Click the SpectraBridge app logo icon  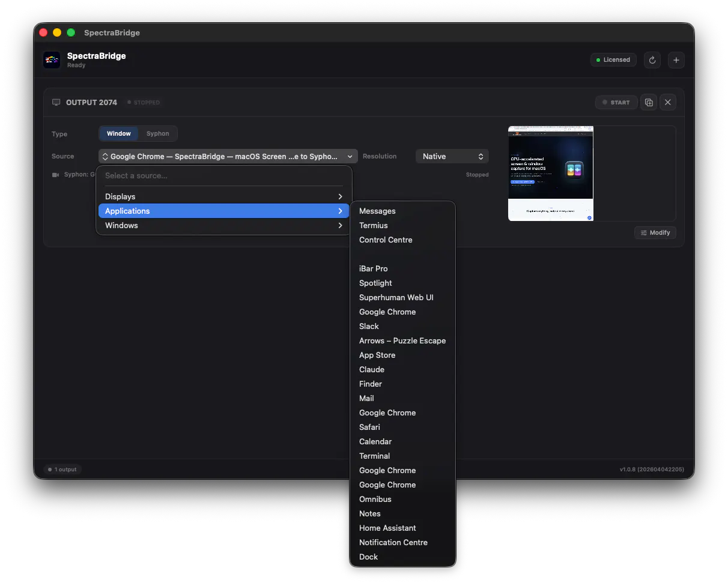(52, 60)
